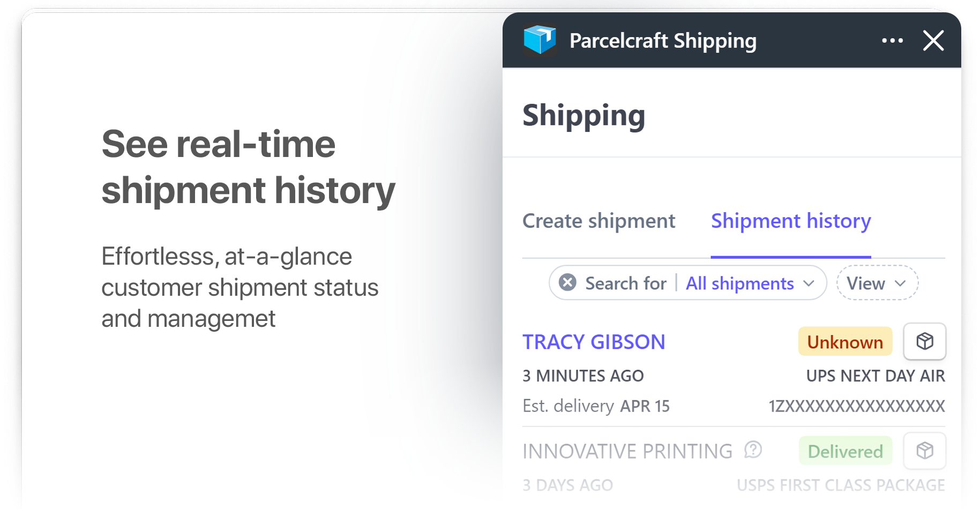
Task: Click the package icon beside Tracy Gibson's shipment
Action: coord(925,341)
